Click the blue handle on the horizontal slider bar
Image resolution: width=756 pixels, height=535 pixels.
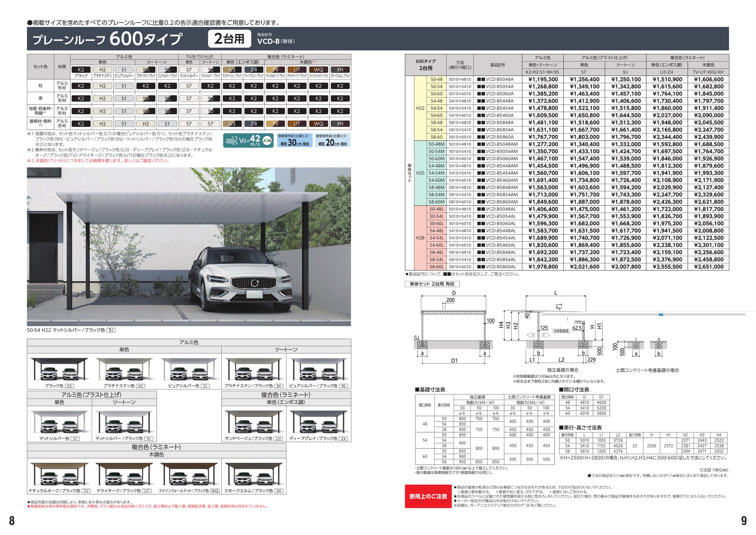pos(661,315)
